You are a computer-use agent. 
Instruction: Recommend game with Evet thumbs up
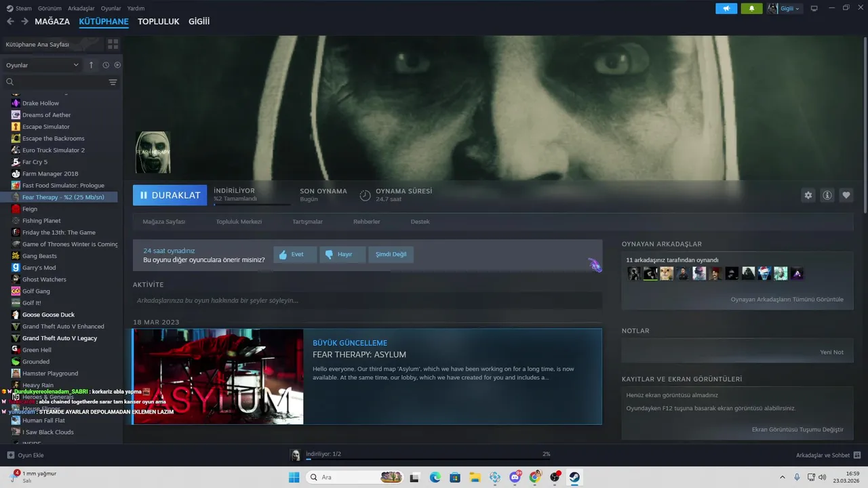295,254
